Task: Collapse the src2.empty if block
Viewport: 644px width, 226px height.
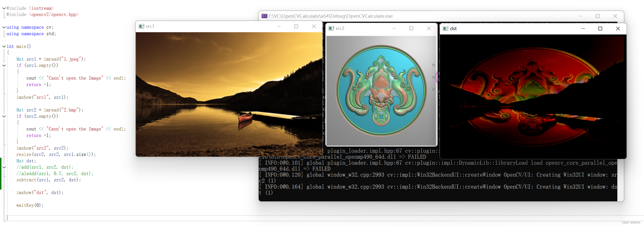Action: (4, 116)
